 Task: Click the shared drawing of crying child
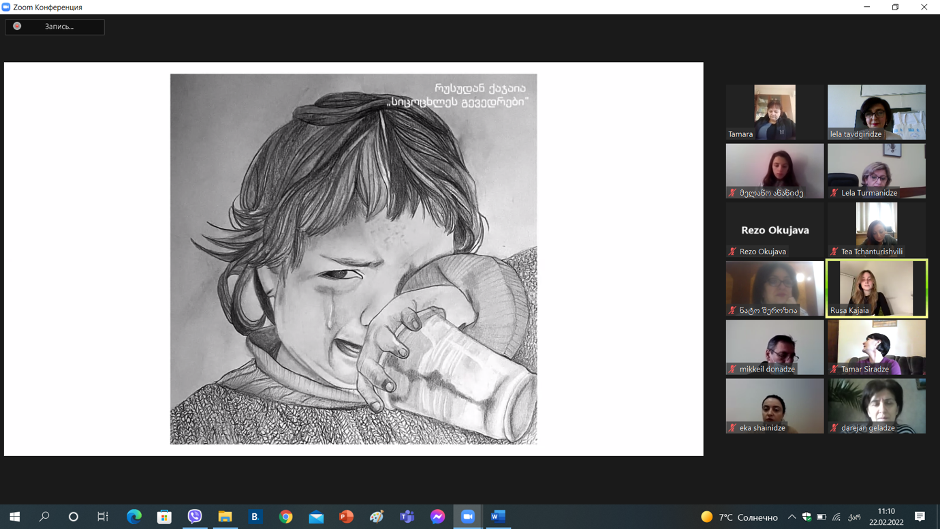[353, 259]
